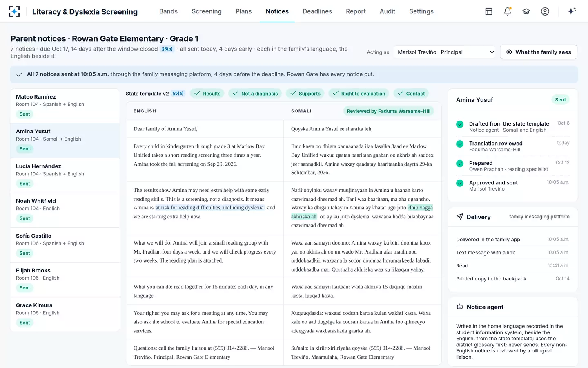This screenshot has height=368, width=588.
Task: Click the Right to evaluation chip
Action: 359,94
